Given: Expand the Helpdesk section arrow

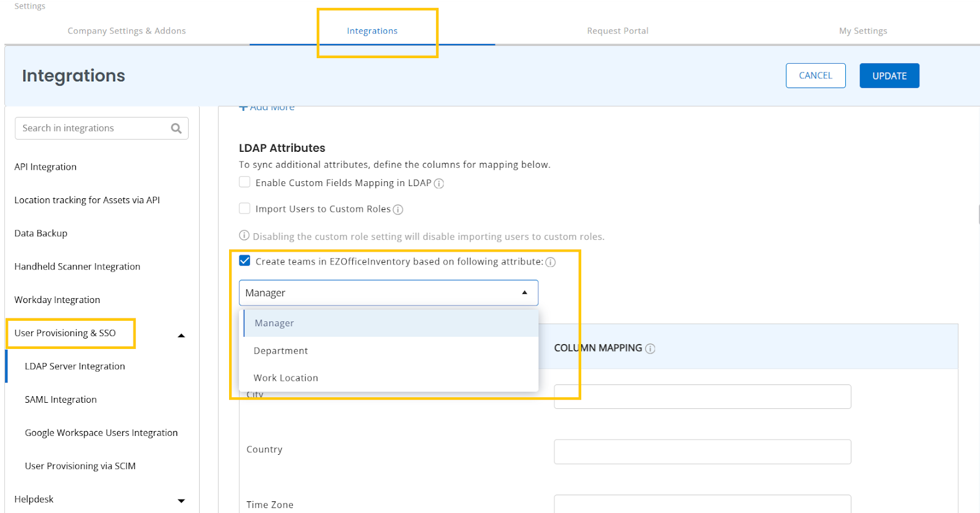Looking at the screenshot, I should point(181,501).
